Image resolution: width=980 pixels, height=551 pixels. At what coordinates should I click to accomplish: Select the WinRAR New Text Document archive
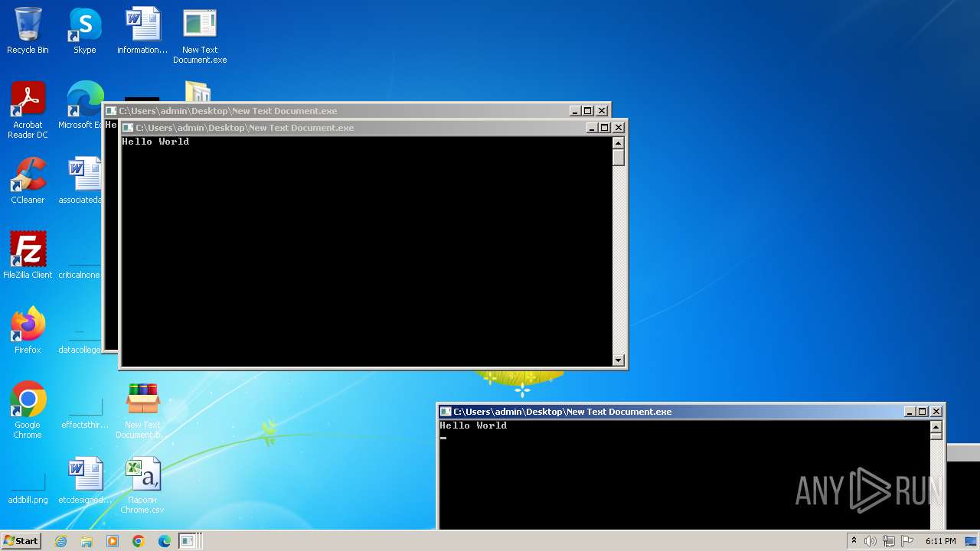tap(142, 410)
